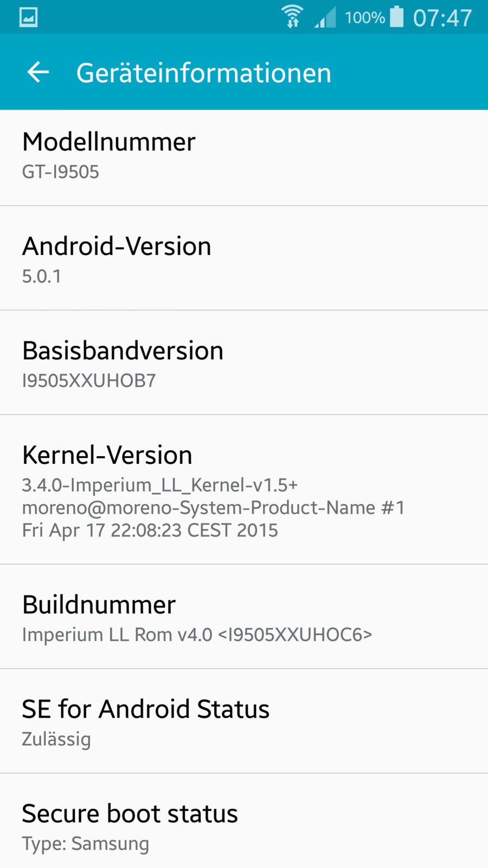
Task: Tap the Geräteinformationen title
Action: (203, 73)
